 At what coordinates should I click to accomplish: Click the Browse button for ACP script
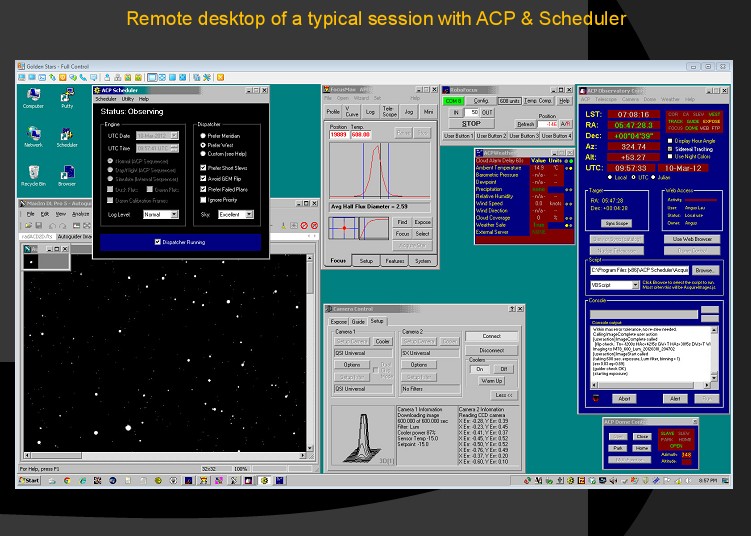click(x=704, y=270)
